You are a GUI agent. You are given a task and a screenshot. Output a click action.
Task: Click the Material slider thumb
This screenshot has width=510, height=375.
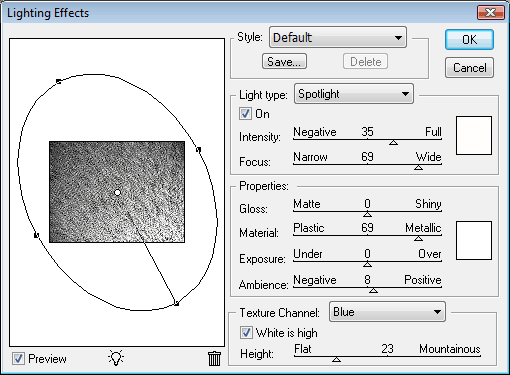418,238
